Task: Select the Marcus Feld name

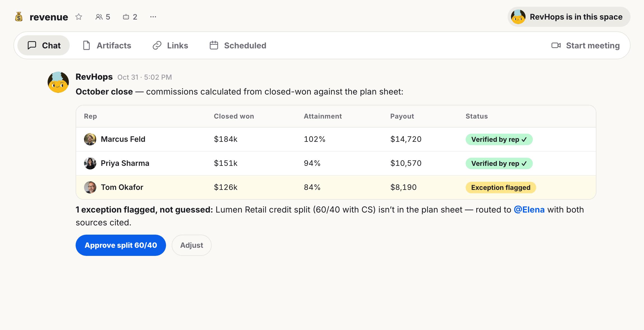Action: pyautogui.click(x=123, y=139)
